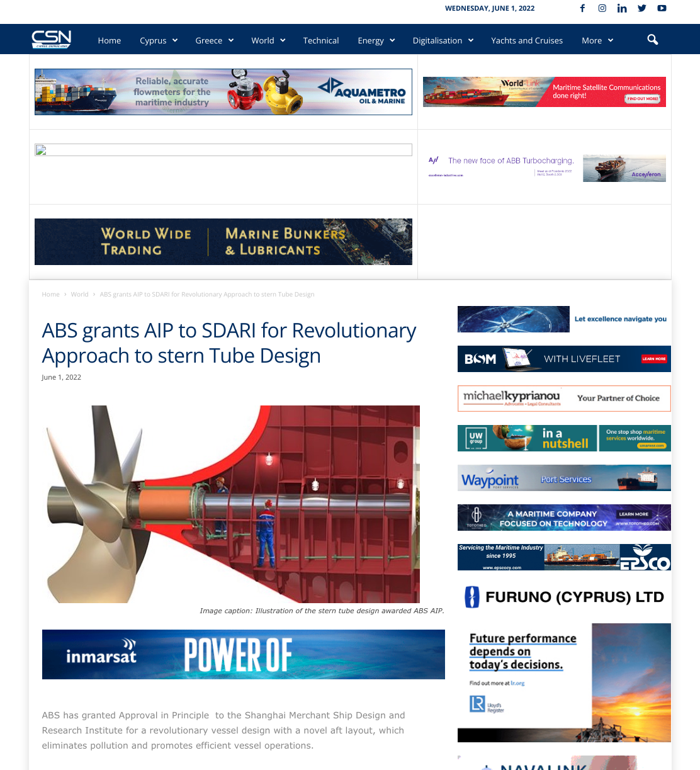
Task: Open the World-Link satellite communications banner
Action: pyautogui.click(x=545, y=92)
